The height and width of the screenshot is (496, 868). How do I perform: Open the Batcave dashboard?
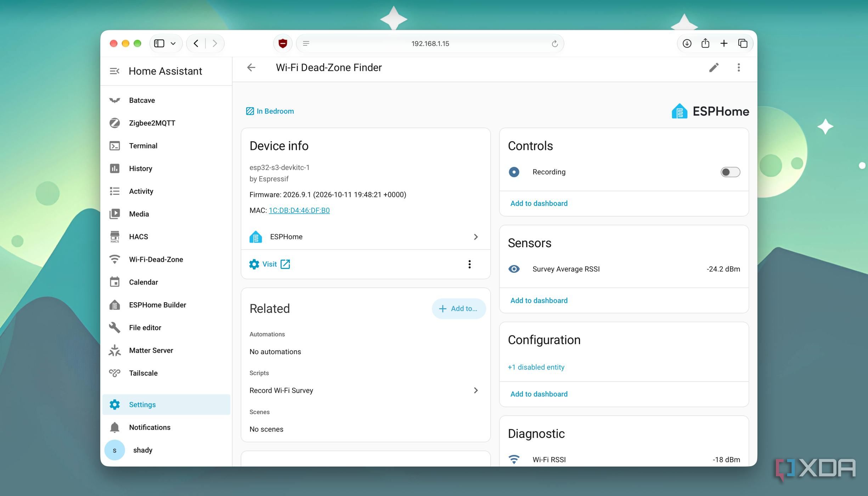(166, 100)
